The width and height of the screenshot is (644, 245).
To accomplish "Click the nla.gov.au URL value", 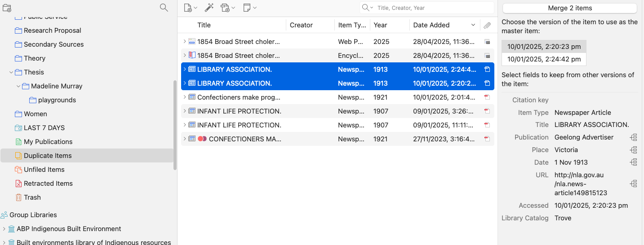I will click(581, 184).
